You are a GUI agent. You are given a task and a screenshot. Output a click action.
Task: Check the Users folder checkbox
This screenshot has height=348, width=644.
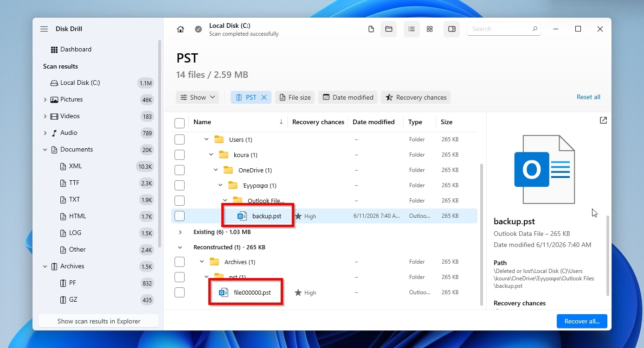[x=180, y=139]
